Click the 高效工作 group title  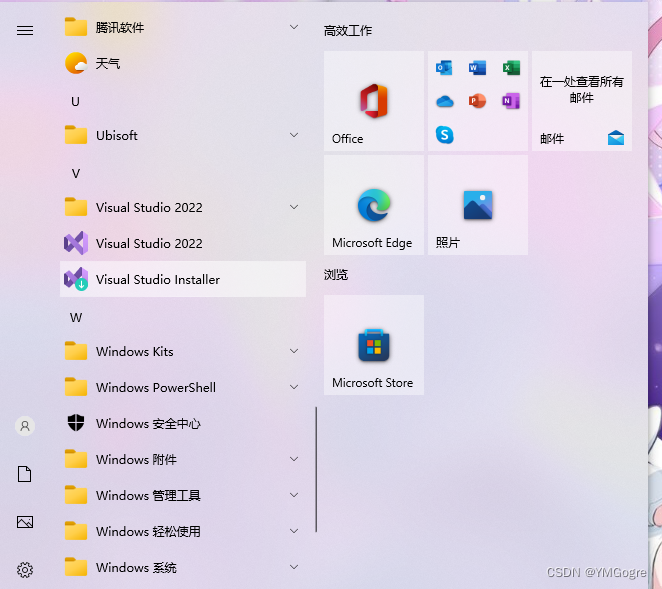coord(348,30)
